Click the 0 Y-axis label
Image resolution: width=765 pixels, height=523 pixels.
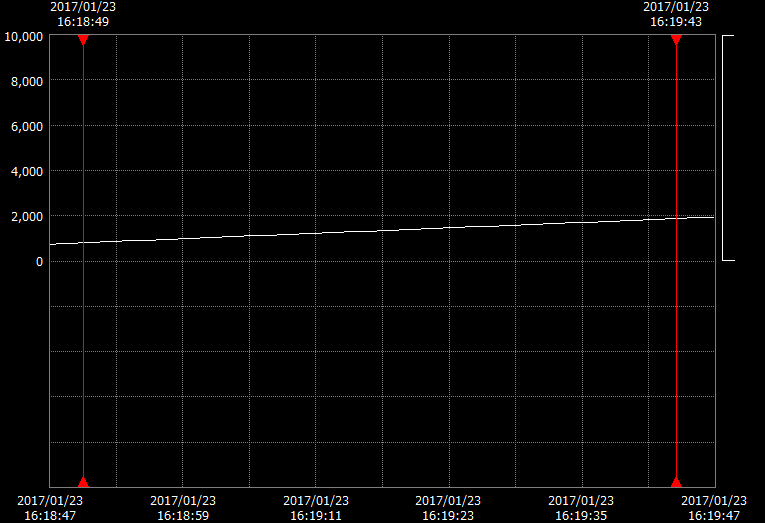click(x=39, y=262)
